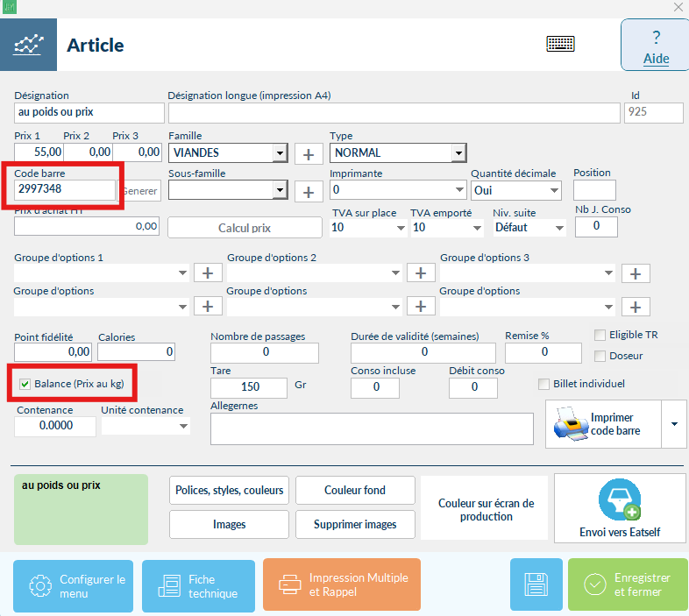
Task: Open the Couleur fond color picker
Action: tap(355, 490)
